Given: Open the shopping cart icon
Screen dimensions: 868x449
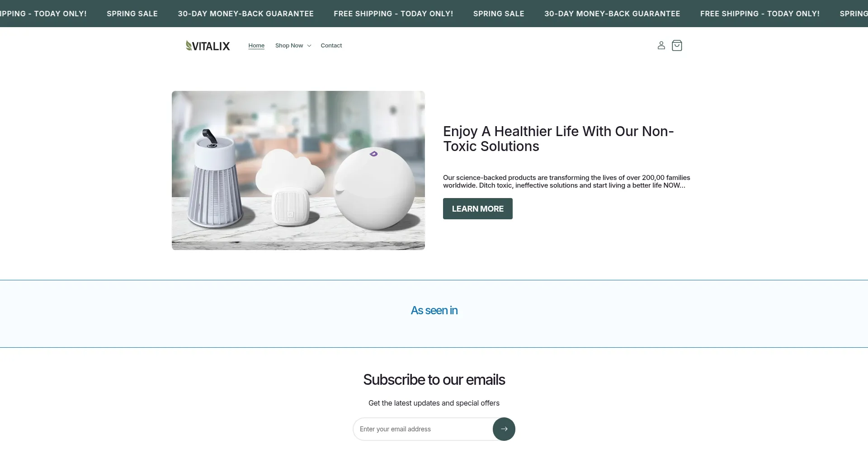Looking at the screenshot, I should click(677, 45).
